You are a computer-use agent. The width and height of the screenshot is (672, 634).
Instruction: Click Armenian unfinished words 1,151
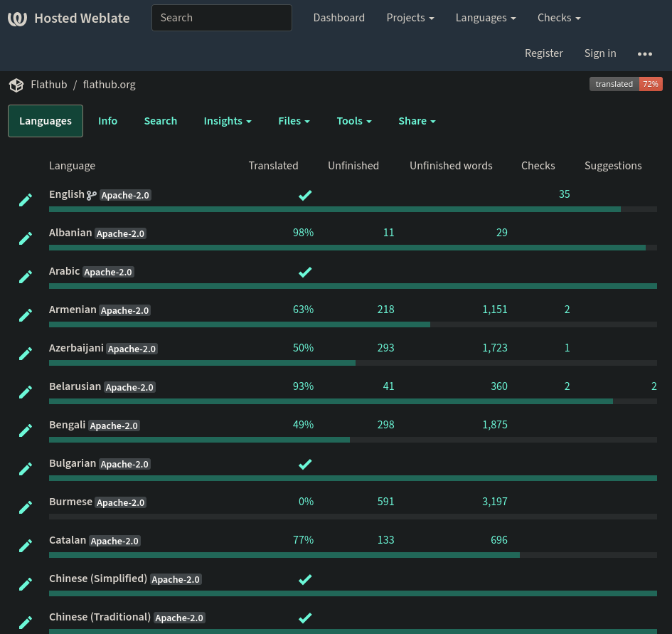tap(494, 310)
